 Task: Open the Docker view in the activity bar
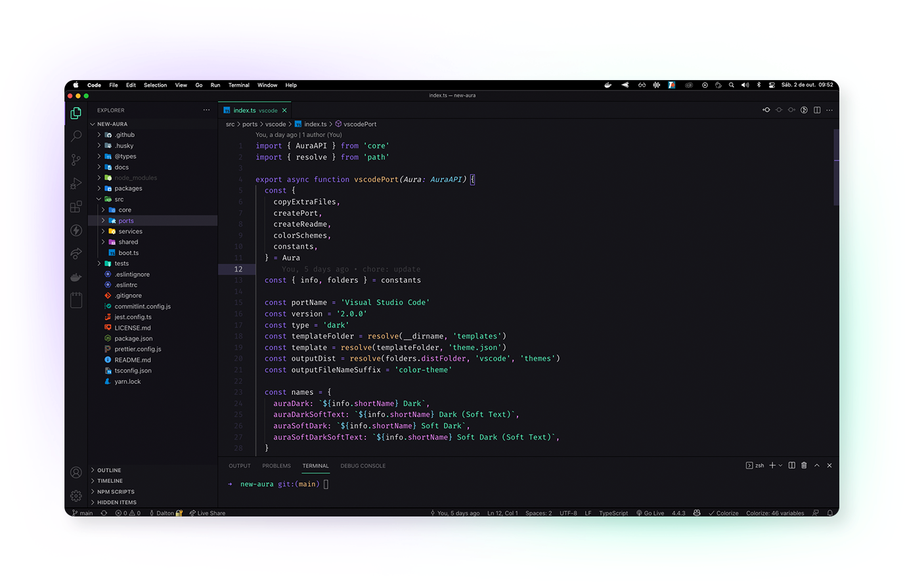pyautogui.click(x=76, y=277)
